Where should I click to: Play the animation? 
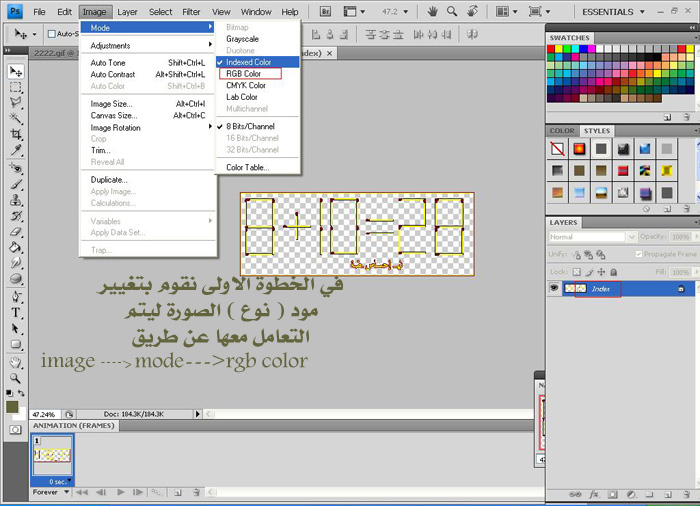point(120,492)
